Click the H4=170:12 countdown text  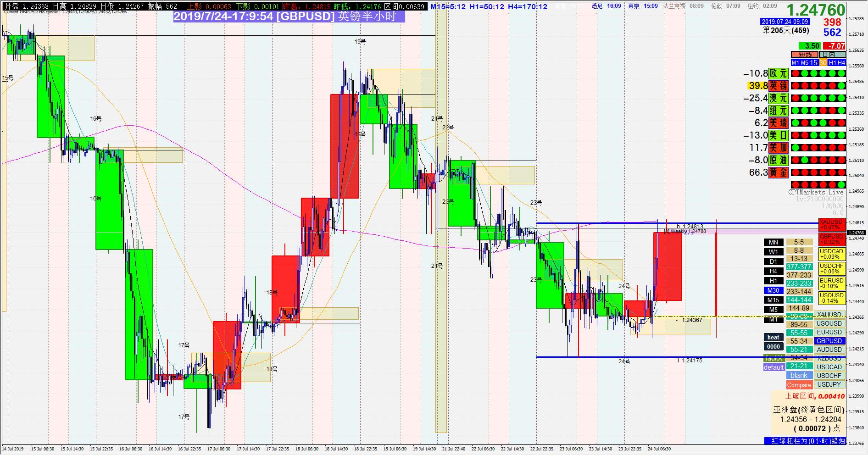[528, 7]
